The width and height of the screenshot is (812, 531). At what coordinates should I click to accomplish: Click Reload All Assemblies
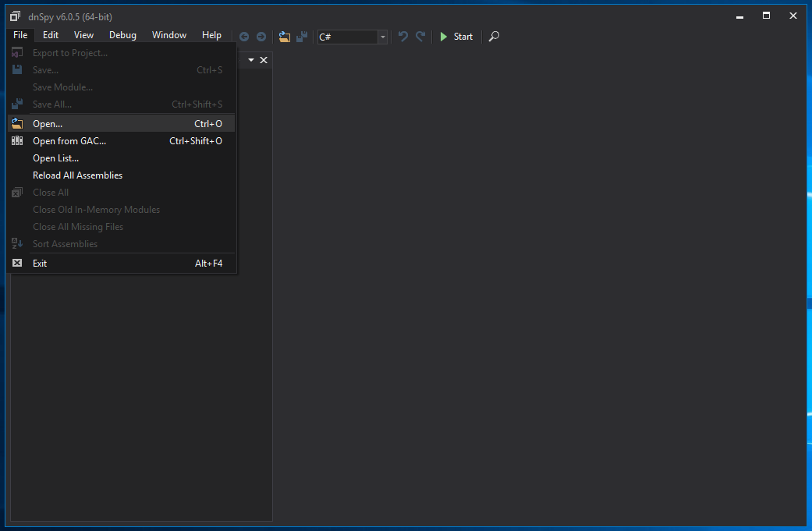[77, 175]
